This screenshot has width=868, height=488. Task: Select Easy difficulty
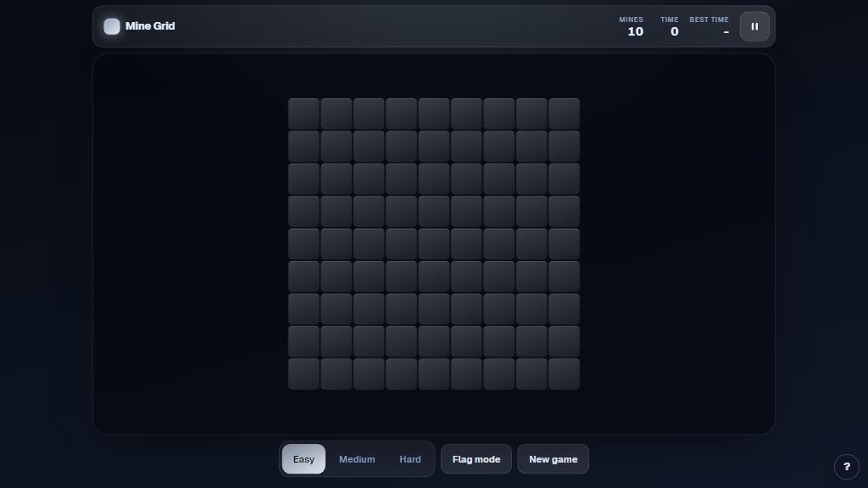click(x=303, y=459)
